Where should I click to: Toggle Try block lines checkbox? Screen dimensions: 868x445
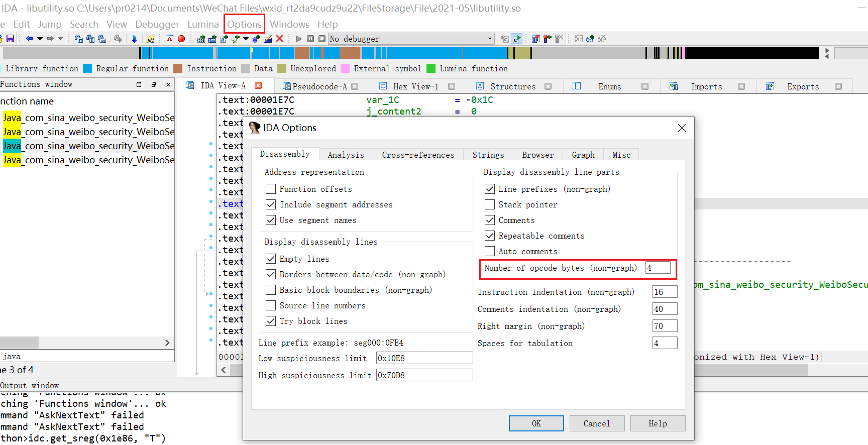coord(271,321)
